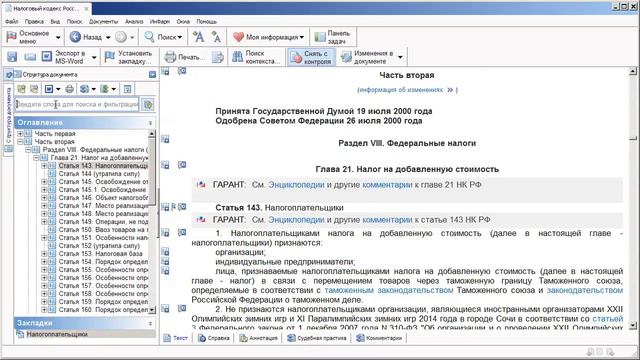The height and width of the screenshot is (360, 640).
Task: Open Моя информация heart menu
Action: tap(269, 37)
